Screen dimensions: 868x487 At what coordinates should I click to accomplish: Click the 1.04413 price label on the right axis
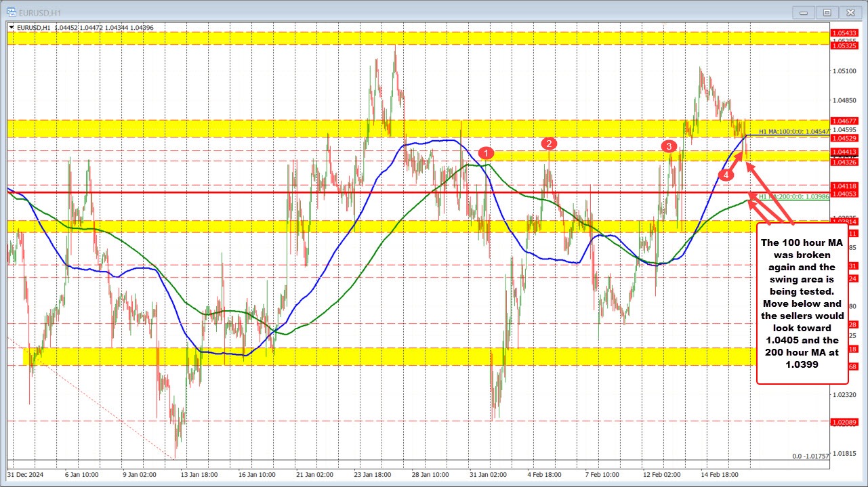click(x=843, y=152)
